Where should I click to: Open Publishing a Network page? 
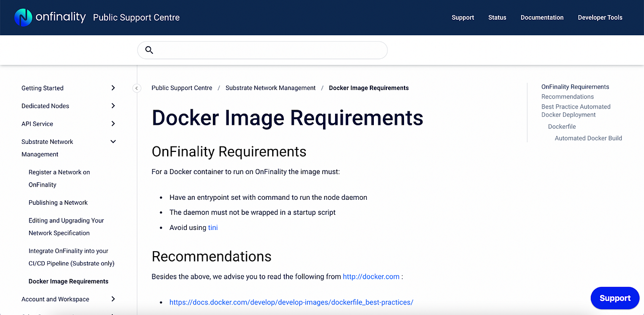(58, 202)
